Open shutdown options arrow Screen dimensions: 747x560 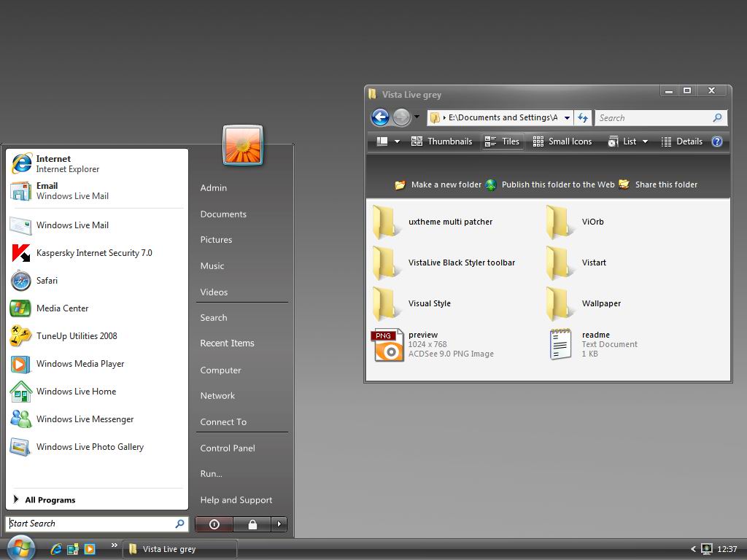point(279,524)
